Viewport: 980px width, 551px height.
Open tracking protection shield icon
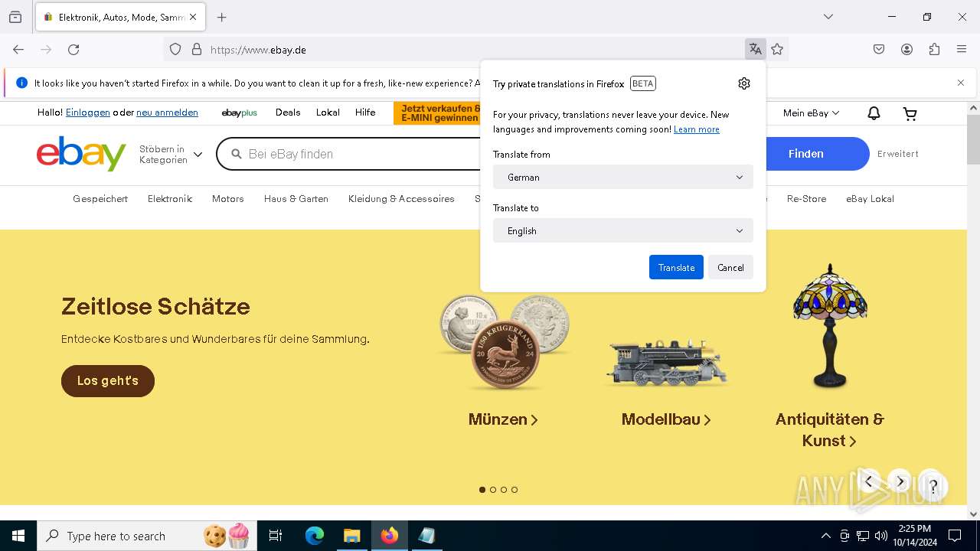click(x=175, y=50)
